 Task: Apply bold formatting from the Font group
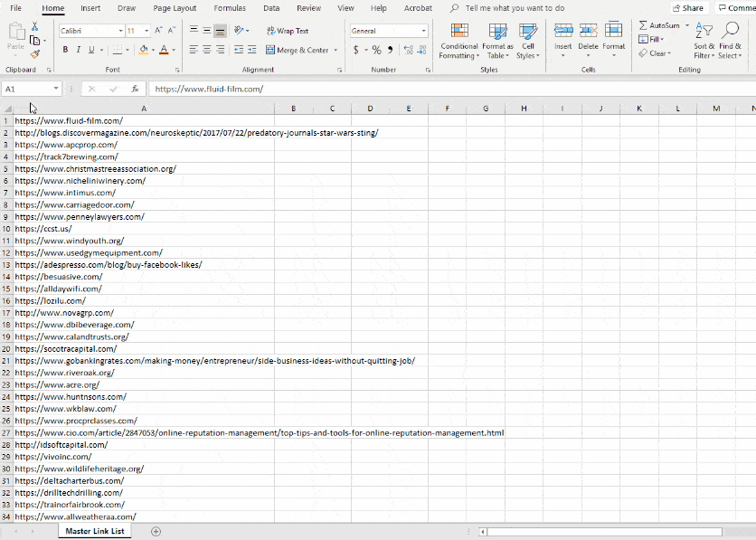click(x=65, y=49)
